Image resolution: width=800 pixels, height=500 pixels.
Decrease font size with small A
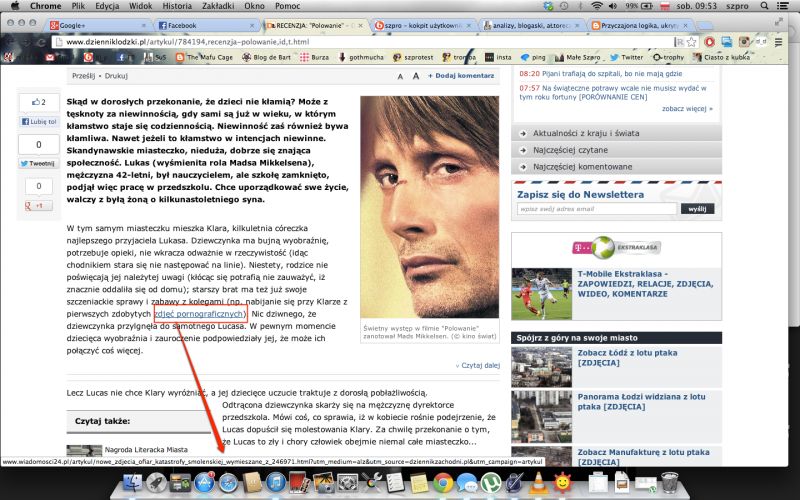pos(401,76)
